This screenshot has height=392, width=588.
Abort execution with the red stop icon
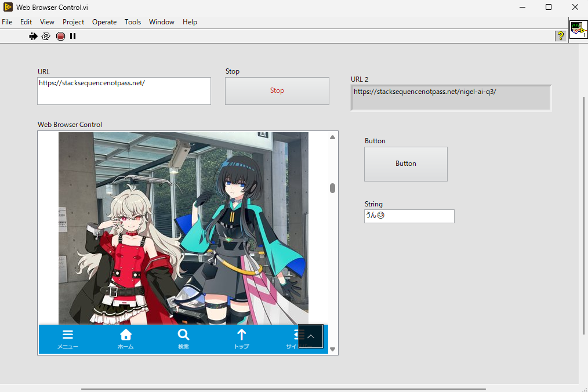click(x=60, y=36)
